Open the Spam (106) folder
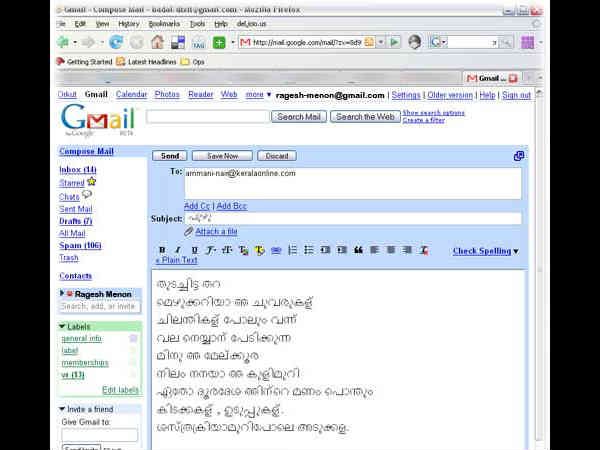 (80, 245)
